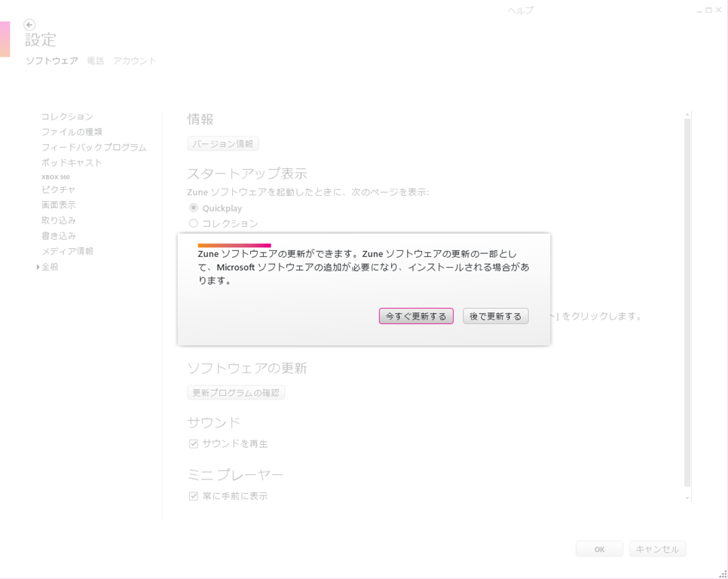The height and width of the screenshot is (579, 728).
Task: Open the ヘルプ help link
Action: pos(520,11)
